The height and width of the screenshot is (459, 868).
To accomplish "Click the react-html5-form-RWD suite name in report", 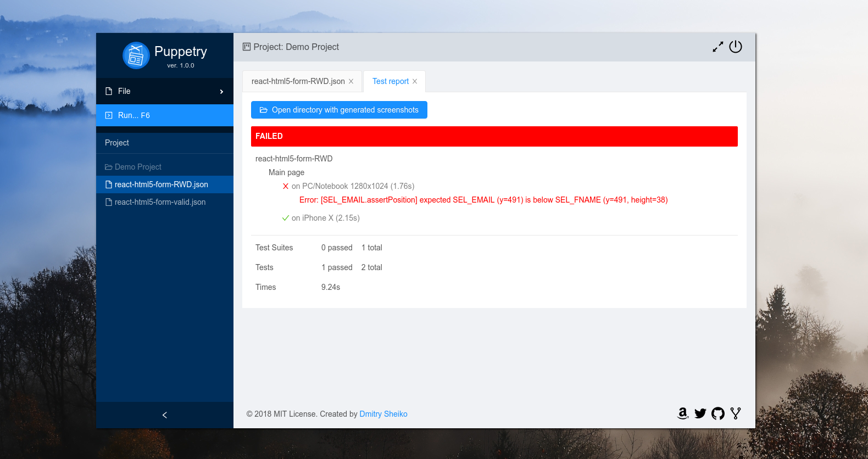I will 294,159.
